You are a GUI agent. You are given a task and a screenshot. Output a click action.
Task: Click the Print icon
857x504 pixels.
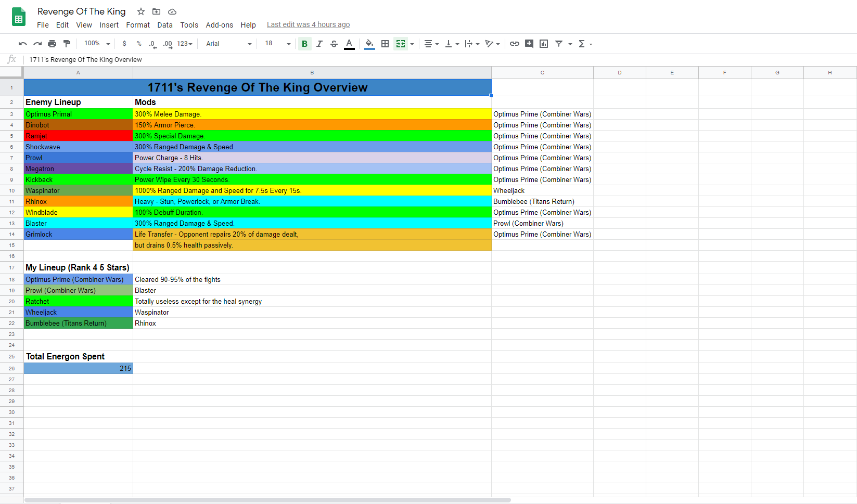tap(52, 44)
